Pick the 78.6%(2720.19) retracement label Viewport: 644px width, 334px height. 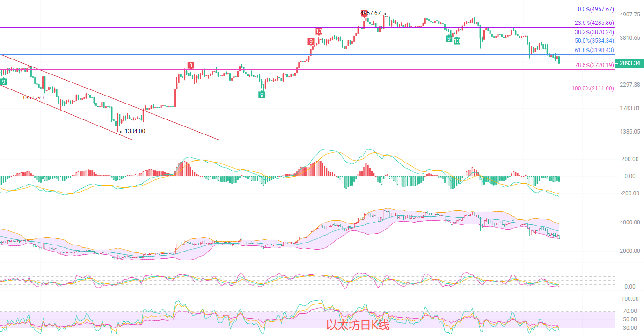pos(594,65)
